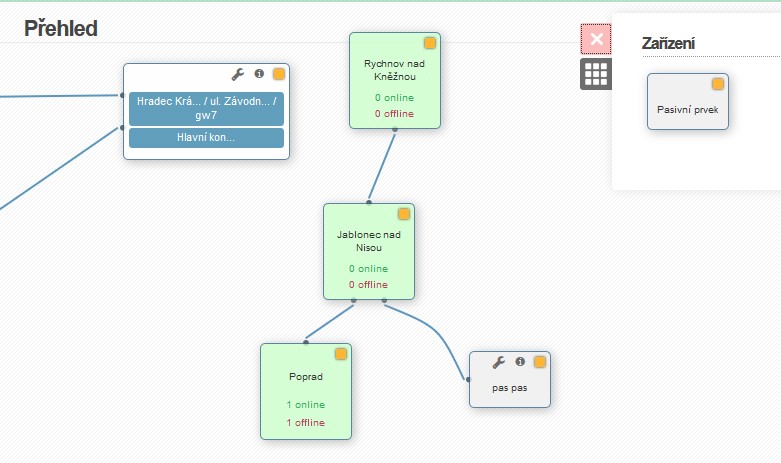Open the info icon on the pas pas node
This screenshot has height=463, width=781.
tap(520, 361)
